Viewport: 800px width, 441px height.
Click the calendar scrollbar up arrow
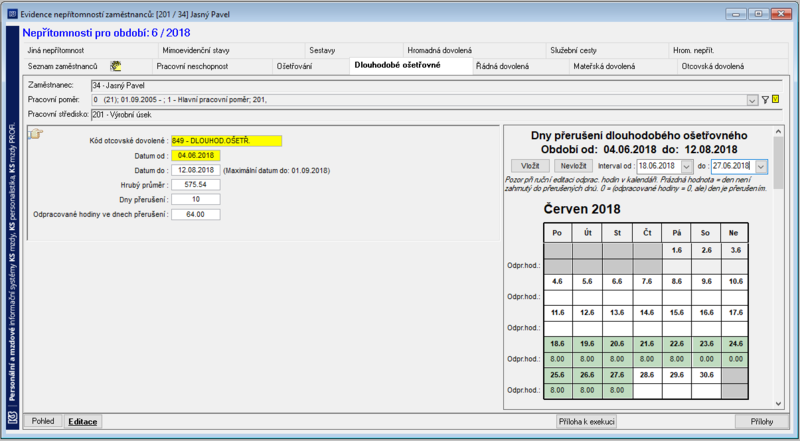coord(778,132)
